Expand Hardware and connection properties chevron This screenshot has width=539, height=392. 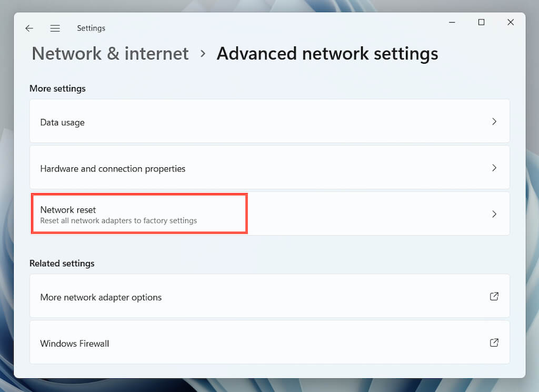(494, 168)
